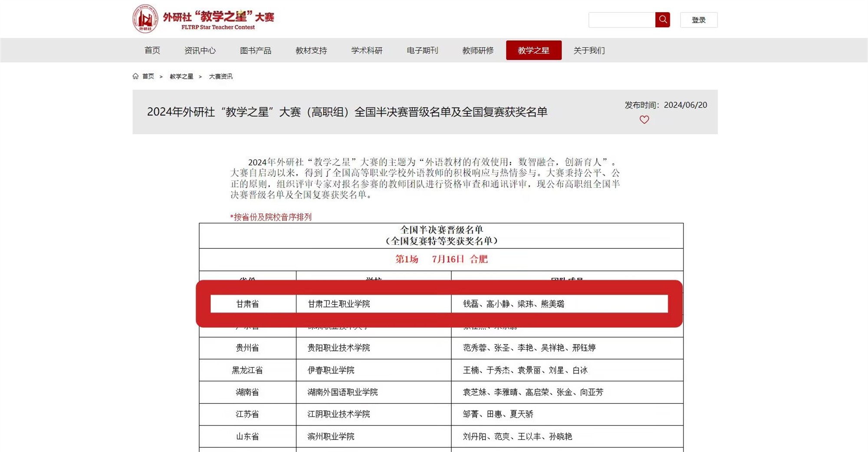Click the home icon in the breadcrumb
The width and height of the screenshot is (868, 452).
135,76
